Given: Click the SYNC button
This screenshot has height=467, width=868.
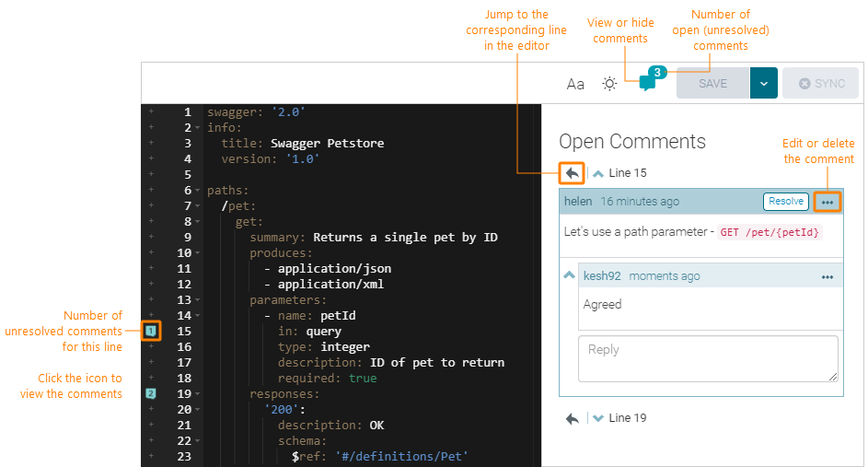Looking at the screenshot, I should [x=821, y=84].
